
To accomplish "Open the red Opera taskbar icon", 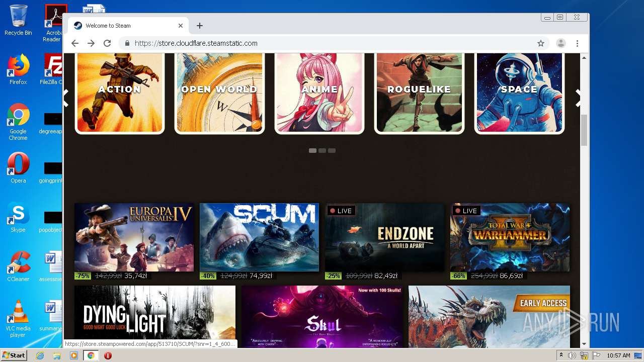I will coord(108,355).
